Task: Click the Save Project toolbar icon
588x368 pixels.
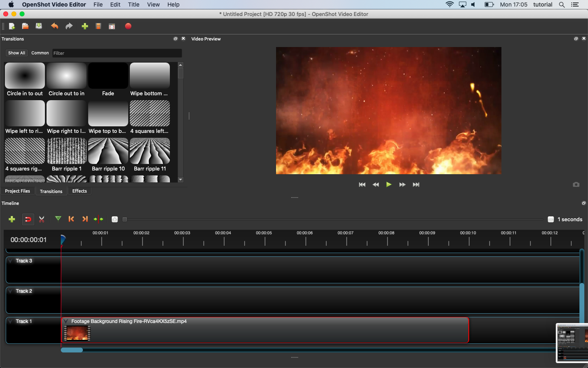Action: pos(39,26)
